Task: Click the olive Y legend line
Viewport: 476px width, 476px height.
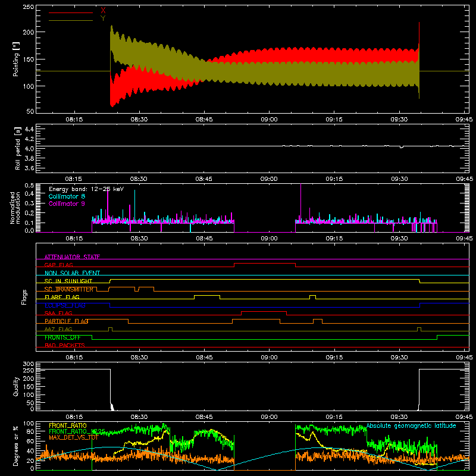Action: (x=71, y=20)
